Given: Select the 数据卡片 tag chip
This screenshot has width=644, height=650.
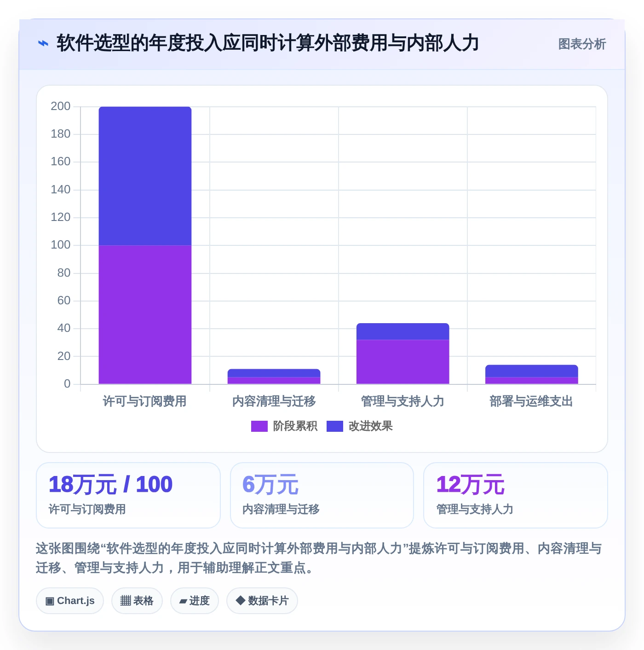Looking at the screenshot, I should click(x=262, y=601).
